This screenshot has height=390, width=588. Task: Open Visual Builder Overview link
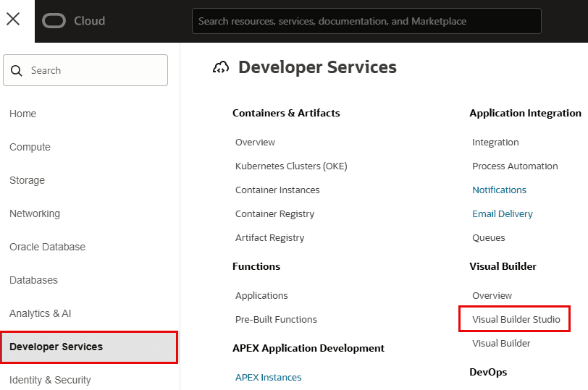tap(492, 296)
